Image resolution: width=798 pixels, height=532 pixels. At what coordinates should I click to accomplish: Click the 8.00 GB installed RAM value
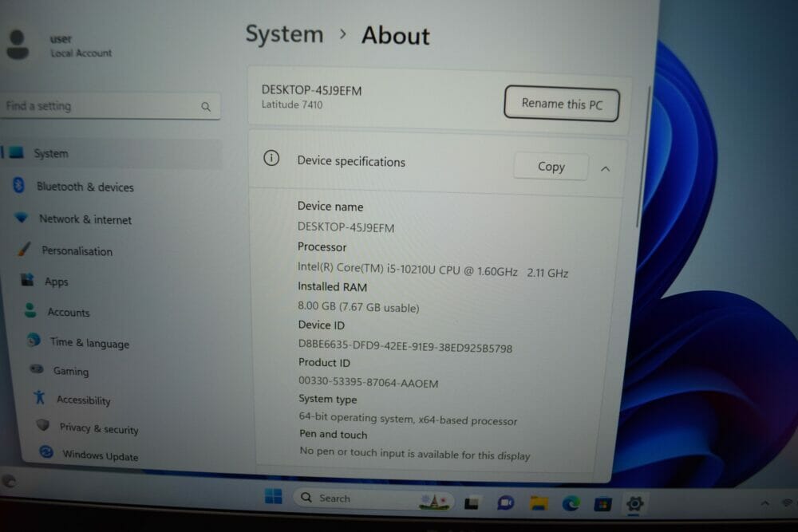(358, 307)
